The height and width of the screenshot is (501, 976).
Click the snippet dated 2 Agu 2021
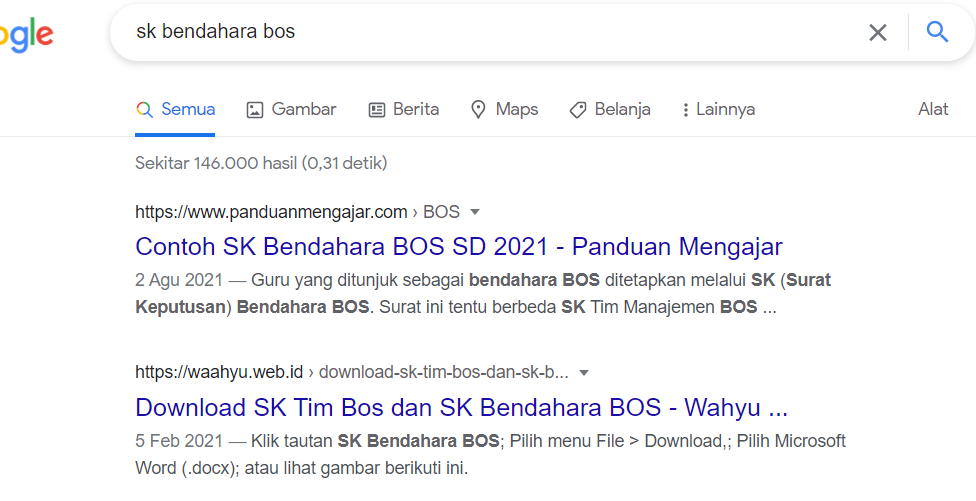click(480, 294)
